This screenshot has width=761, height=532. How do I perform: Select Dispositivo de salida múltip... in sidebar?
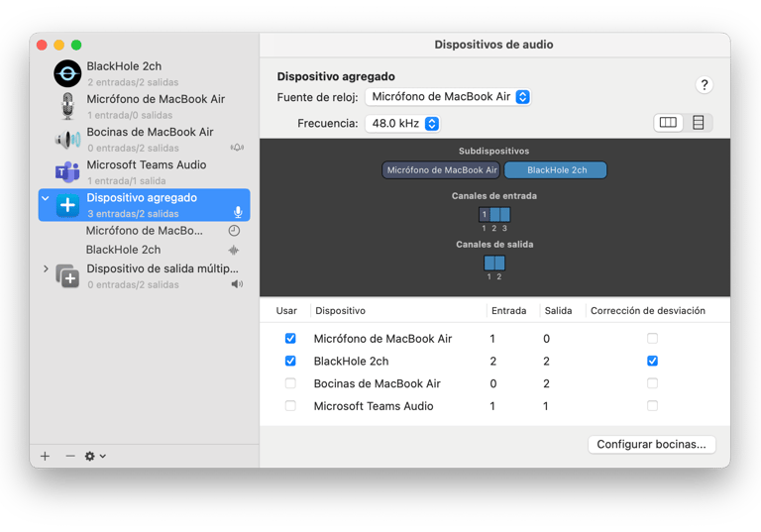coord(144,276)
